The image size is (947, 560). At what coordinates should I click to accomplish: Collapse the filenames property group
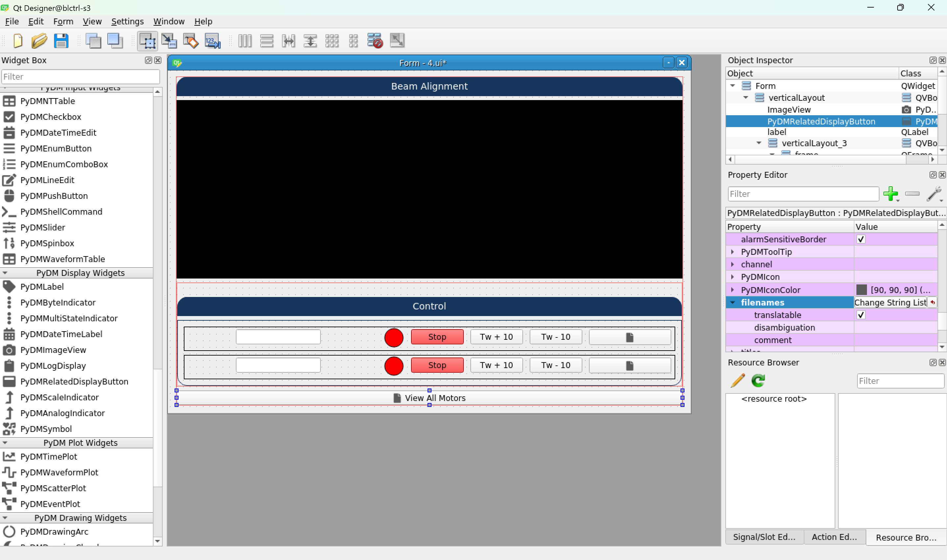tap(733, 303)
